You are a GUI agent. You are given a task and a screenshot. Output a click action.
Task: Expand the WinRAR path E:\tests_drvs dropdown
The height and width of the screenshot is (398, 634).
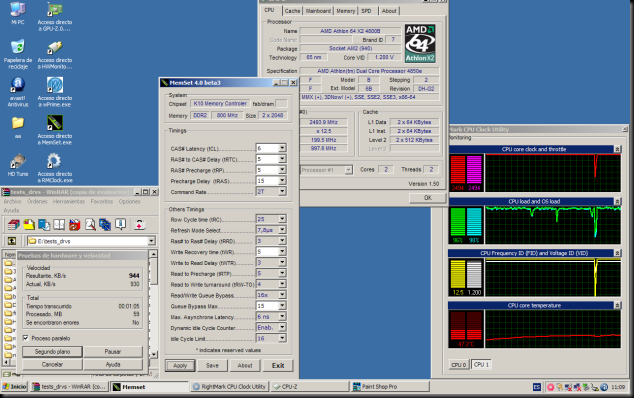click(151, 241)
